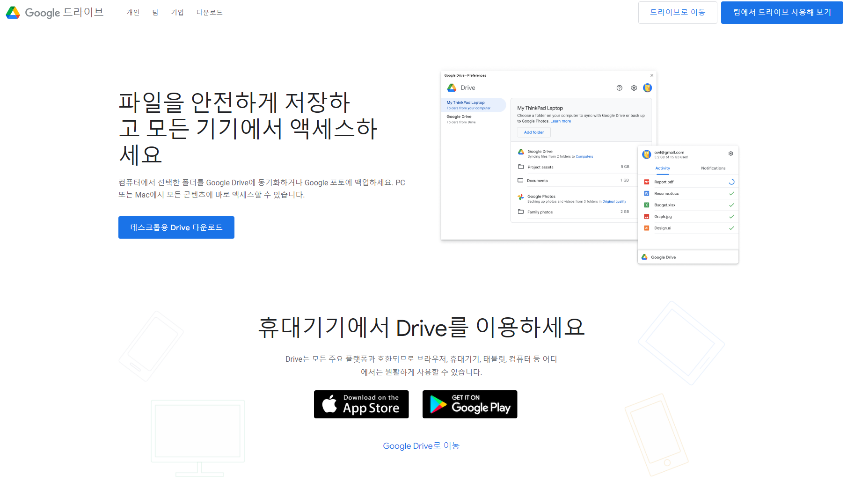847x504 pixels.
Task: Click the 2 GB size of Family photos
Action: (625, 212)
